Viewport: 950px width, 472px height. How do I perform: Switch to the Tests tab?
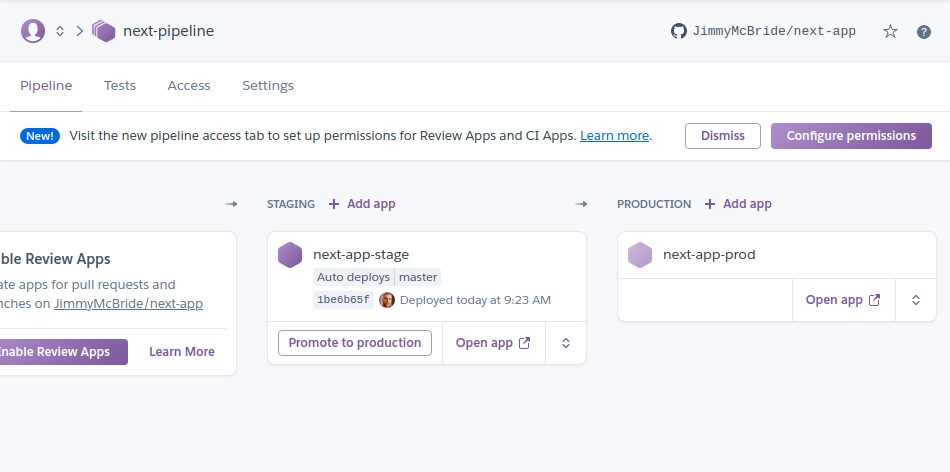pos(120,86)
